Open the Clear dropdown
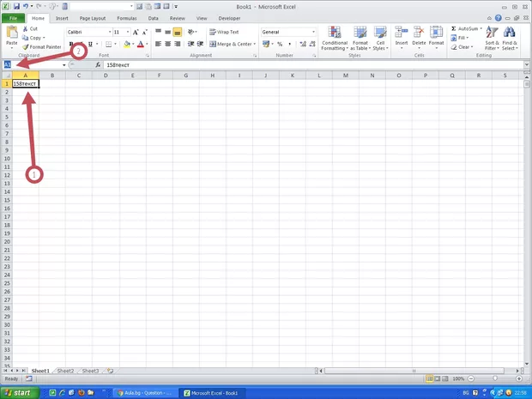 [x=462, y=47]
